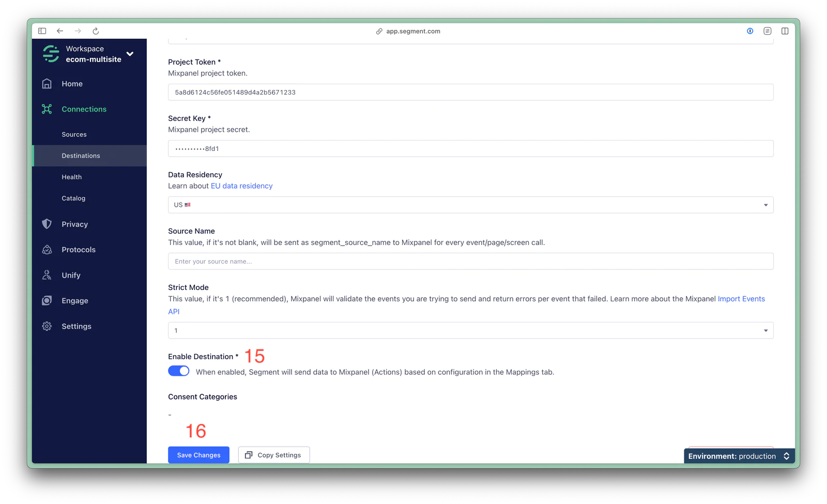Open the Strict Mode dropdown
Screen dimensions: 827x504
coord(470,330)
